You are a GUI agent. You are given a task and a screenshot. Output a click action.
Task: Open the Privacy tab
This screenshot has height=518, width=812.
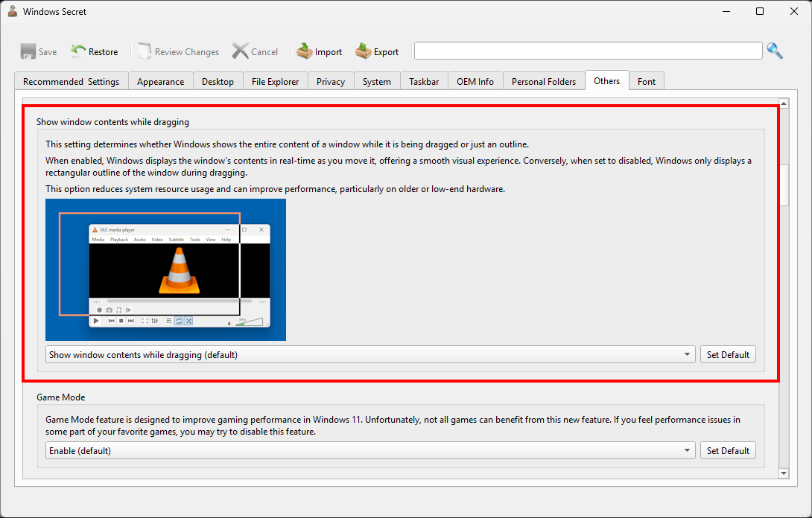(331, 81)
